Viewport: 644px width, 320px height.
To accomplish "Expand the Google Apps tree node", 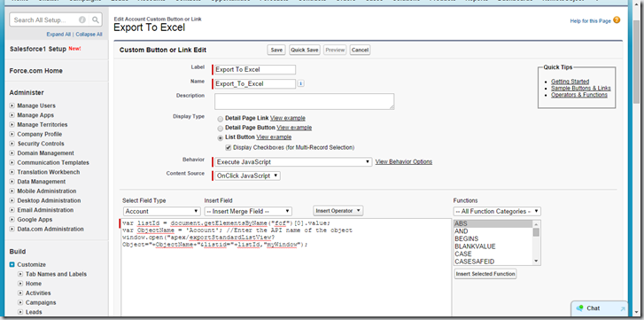I will 12,219.
